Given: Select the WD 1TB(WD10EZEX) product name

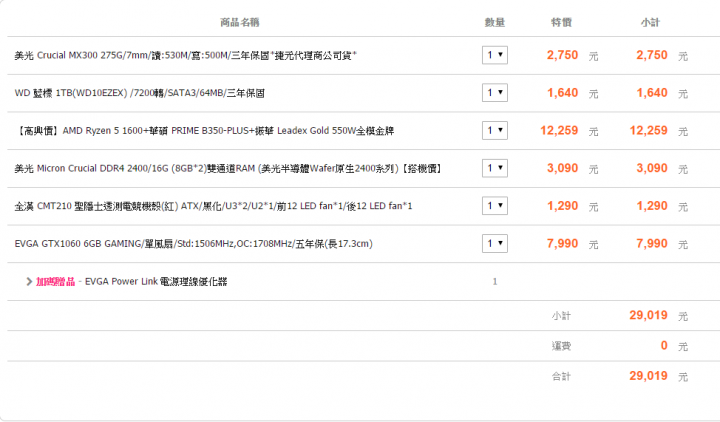Looking at the screenshot, I should click(x=140, y=93).
